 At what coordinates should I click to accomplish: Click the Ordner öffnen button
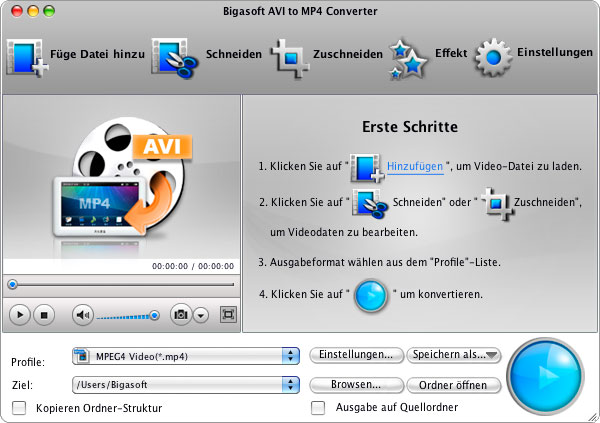click(x=454, y=385)
